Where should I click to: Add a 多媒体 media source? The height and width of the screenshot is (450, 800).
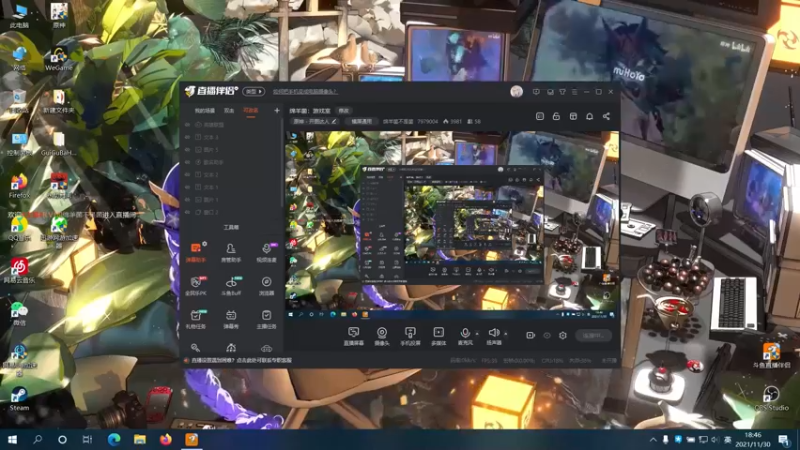(438, 336)
